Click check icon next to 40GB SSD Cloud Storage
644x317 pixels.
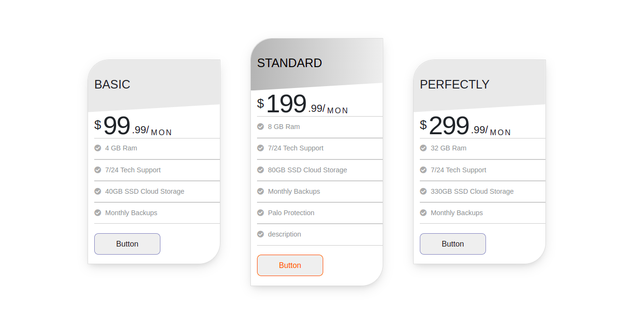98,191
